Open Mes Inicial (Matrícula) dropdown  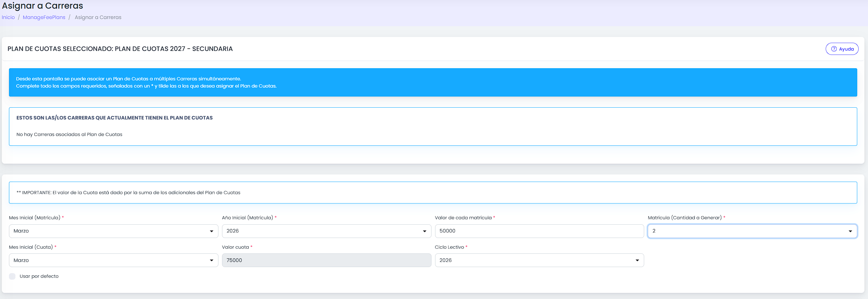(113, 231)
